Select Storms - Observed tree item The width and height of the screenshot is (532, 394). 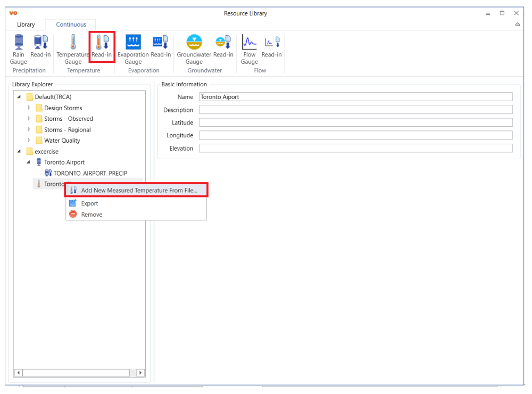69,119
